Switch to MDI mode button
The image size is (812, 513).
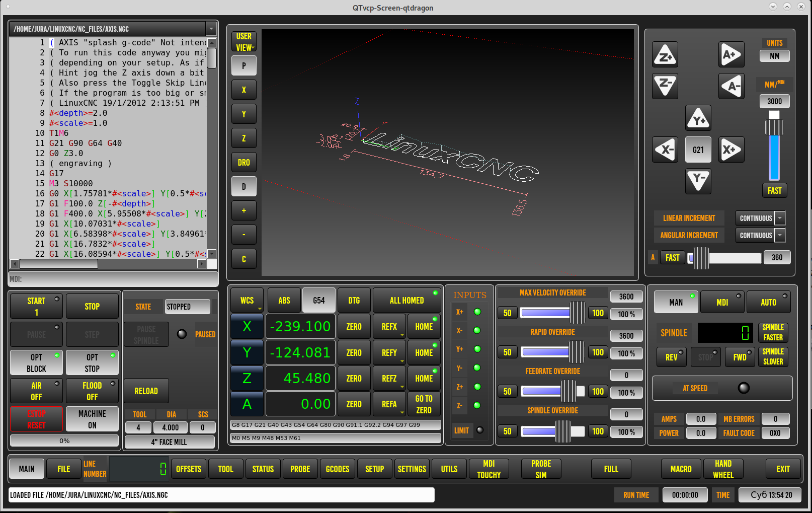point(722,302)
